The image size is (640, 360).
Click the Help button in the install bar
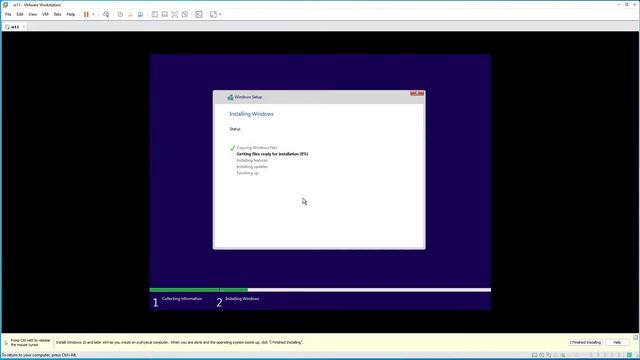(617, 342)
